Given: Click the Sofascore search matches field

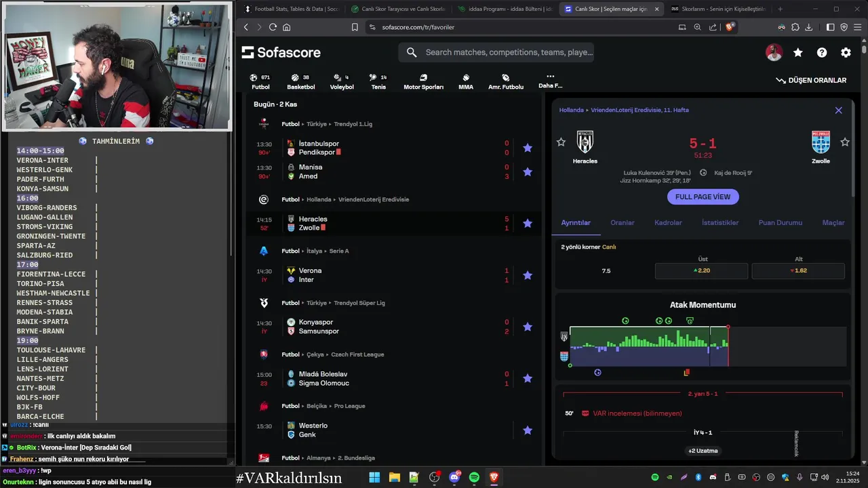Looking at the screenshot, I should pyautogui.click(x=496, y=52).
